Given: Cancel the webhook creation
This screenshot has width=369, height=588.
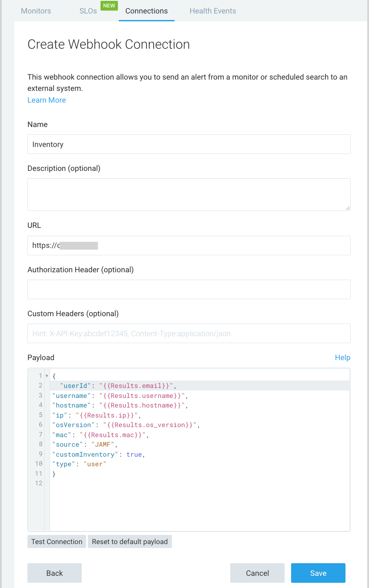Looking at the screenshot, I should coord(257,573).
